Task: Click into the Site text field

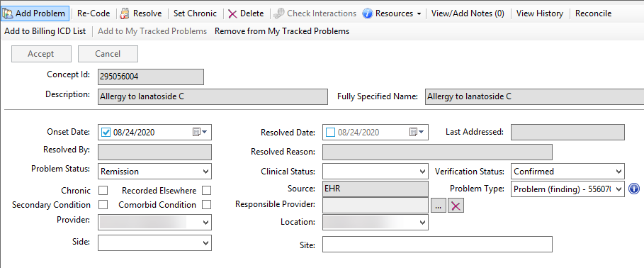Action: tap(437, 244)
